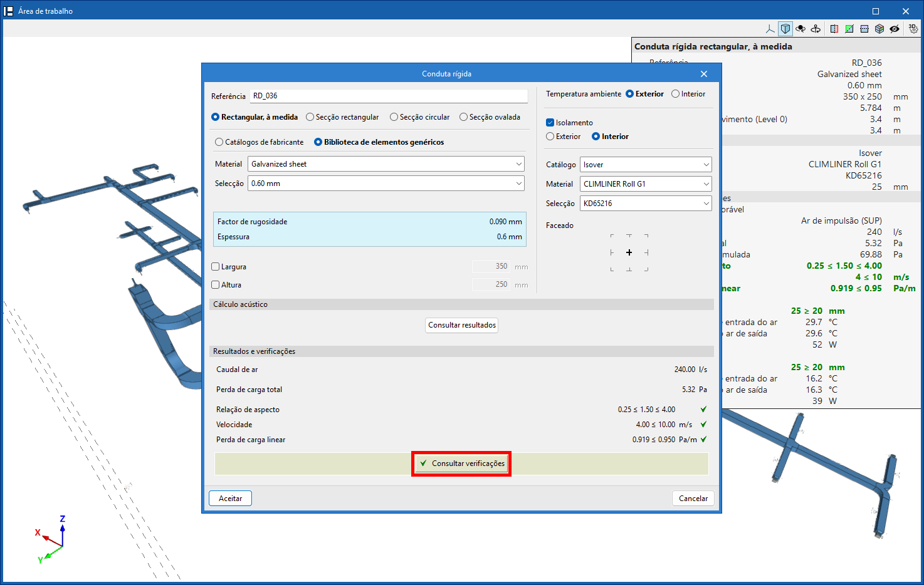Screen dimensions: 924x585
Task: Expand the 'KD65216' Selecção dropdown
Action: click(646, 204)
